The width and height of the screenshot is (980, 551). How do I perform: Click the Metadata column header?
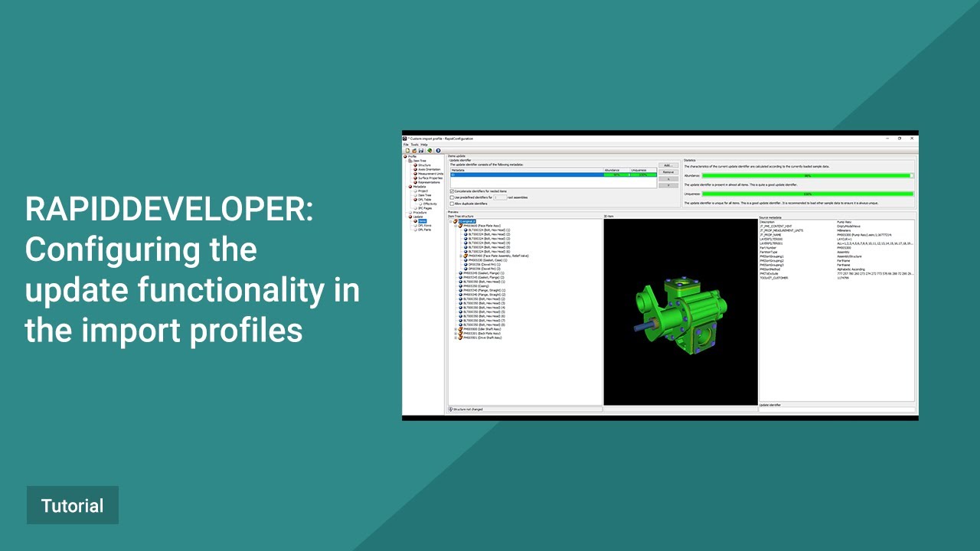click(526, 170)
